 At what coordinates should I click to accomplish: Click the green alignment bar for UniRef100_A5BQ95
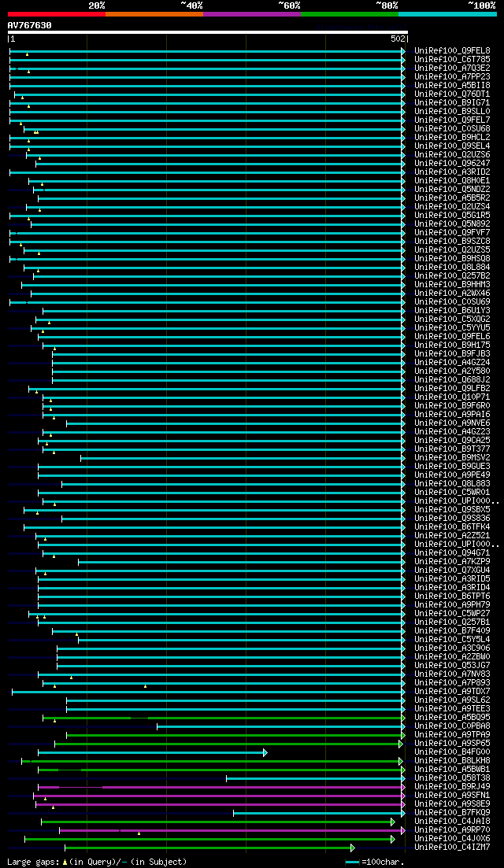(x=224, y=718)
